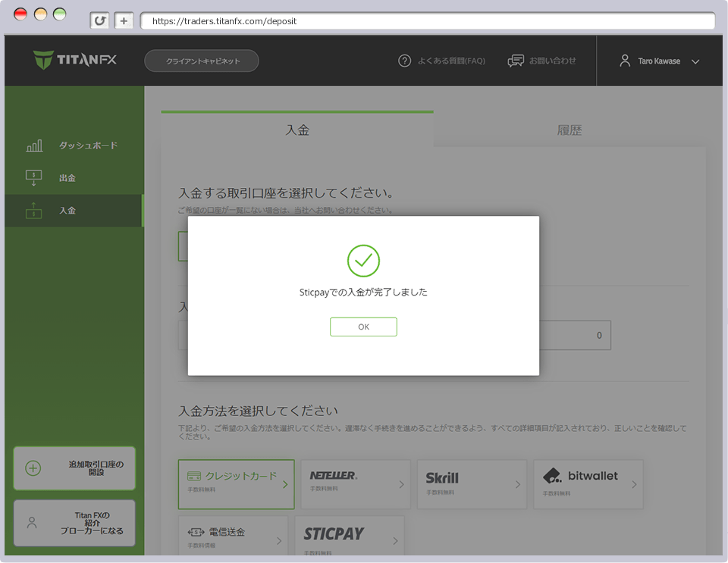Image resolution: width=728 pixels, height=563 pixels.
Task: Select the bitwallet payment option
Action: 588,484
